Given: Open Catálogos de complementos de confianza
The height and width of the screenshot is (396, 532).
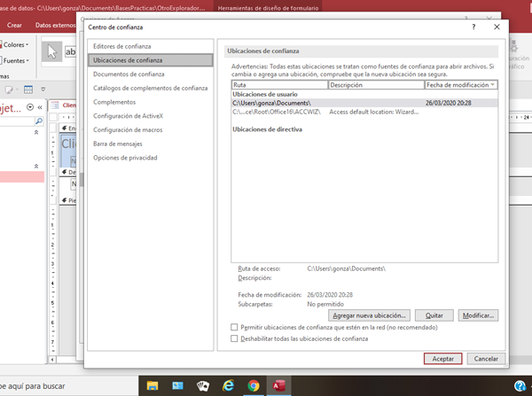Looking at the screenshot, I should pos(151,88).
